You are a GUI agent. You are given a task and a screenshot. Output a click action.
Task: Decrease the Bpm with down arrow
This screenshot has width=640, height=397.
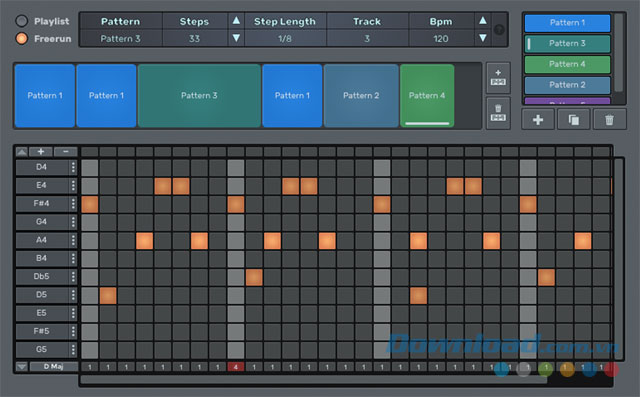[482, 38]
